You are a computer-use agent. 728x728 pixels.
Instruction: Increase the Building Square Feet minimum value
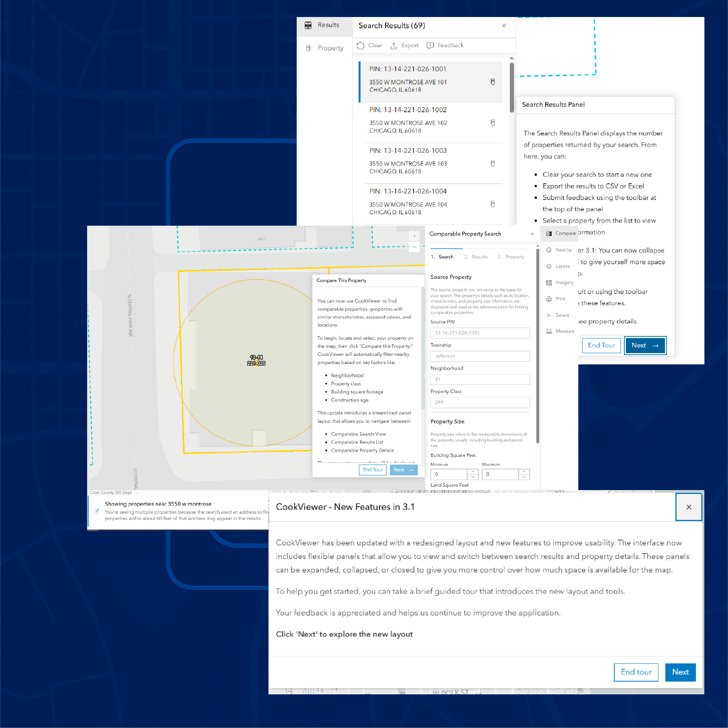pos(473,472)
